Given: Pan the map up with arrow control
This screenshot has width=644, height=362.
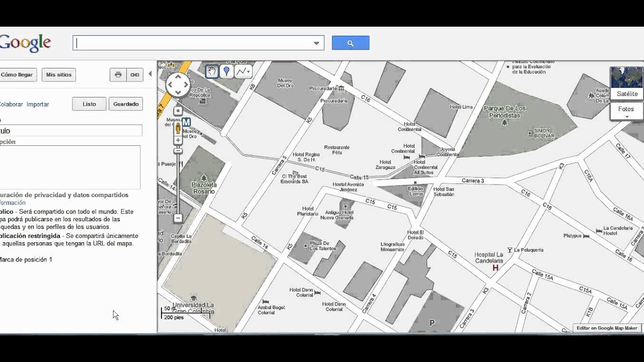Looking at the screenshot, I should click(x=178, y=77).
